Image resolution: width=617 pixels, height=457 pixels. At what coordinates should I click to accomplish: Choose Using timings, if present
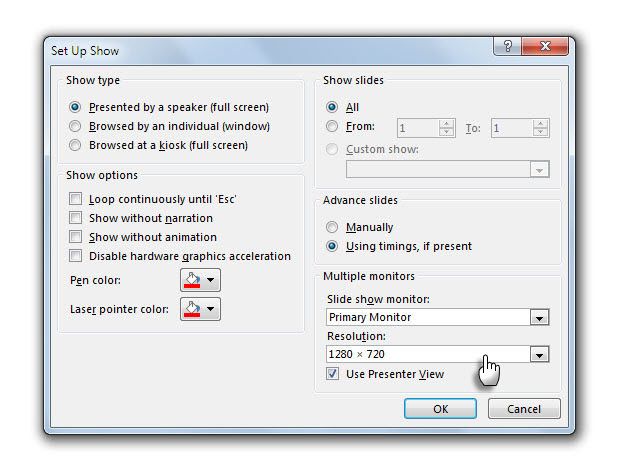point(332,246)
